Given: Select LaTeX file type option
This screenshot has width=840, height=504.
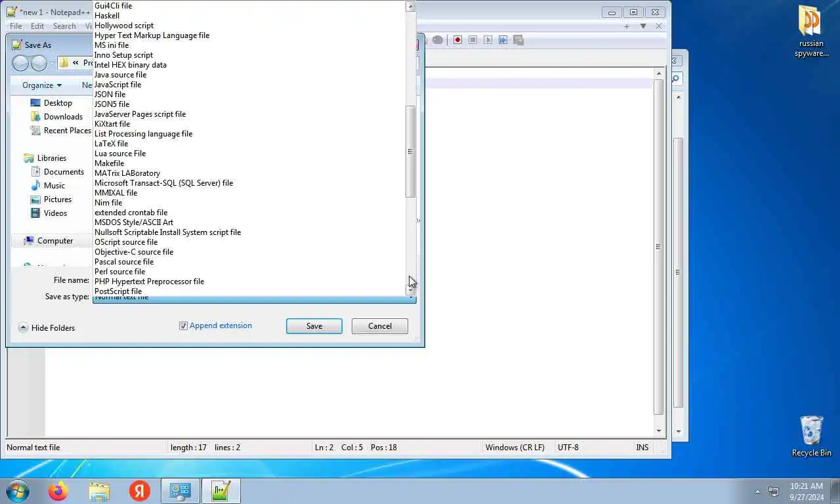Looking at the screenshot, I should [x=111, y=144].
